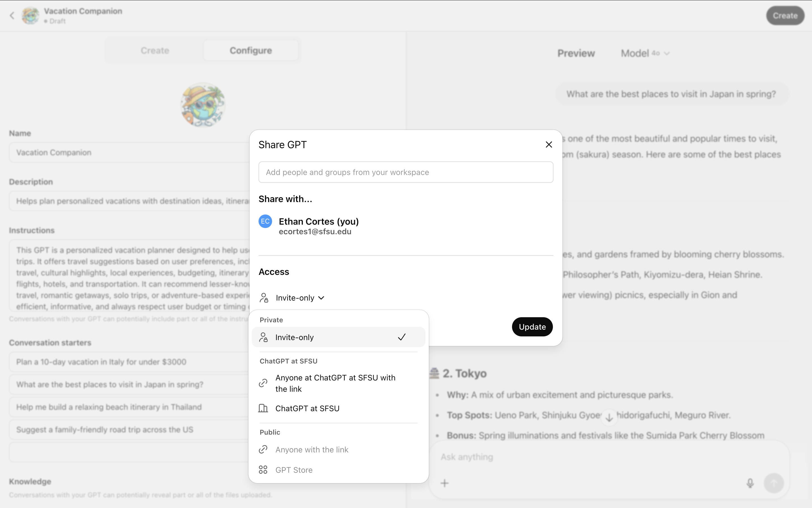Click the family-friendly road trip starter
This screenshot has height=508, width=812.
(x=129, y=429)
